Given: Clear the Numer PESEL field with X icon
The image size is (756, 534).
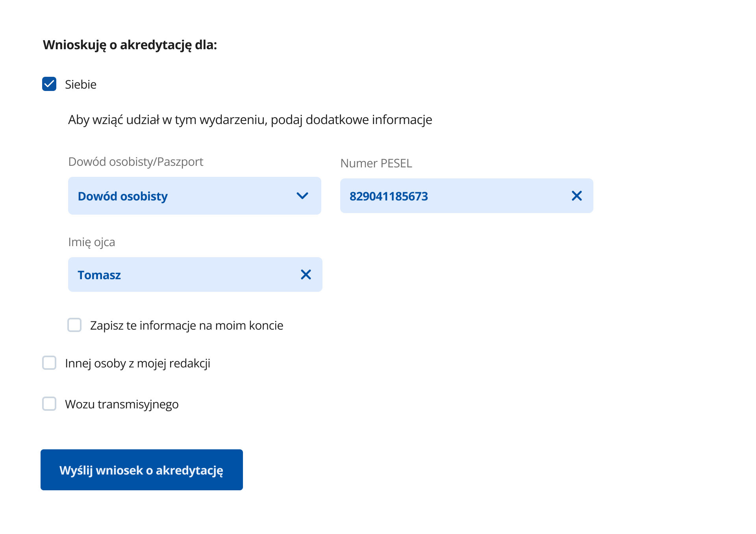Looking at the screenshot, I should coord(576,196).
